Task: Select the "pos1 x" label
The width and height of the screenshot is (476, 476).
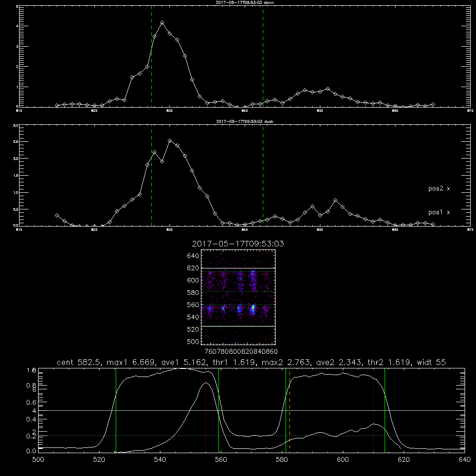Action: [439, 212]
